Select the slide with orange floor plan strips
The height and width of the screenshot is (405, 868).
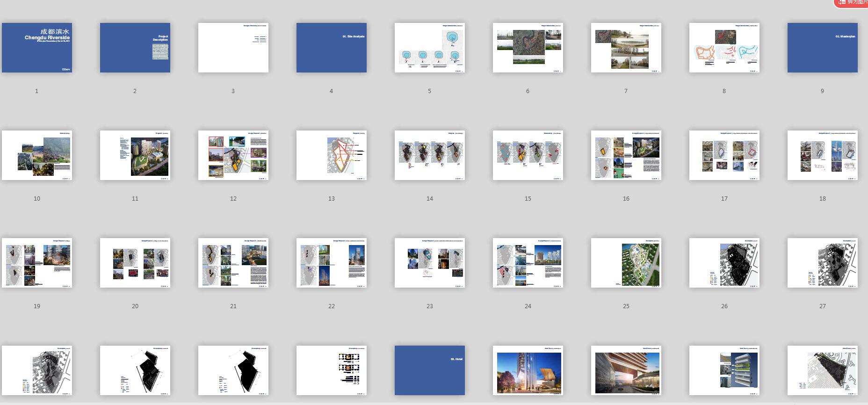pos(332,370)
